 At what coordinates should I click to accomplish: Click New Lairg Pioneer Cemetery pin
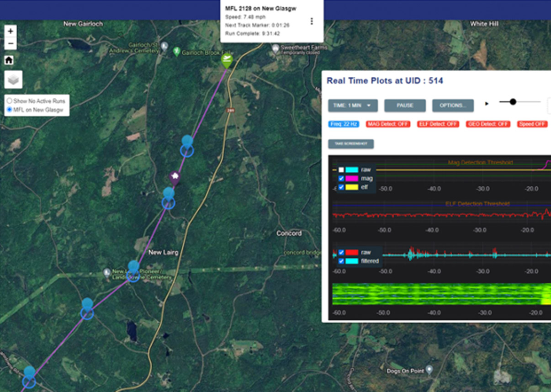[107, 273]
